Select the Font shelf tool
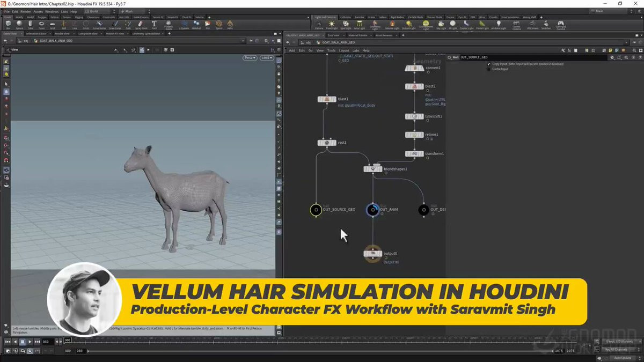Image resolution: width=644 pixels, height=362 pixels. pyautogui.click(x=154, y=25)
